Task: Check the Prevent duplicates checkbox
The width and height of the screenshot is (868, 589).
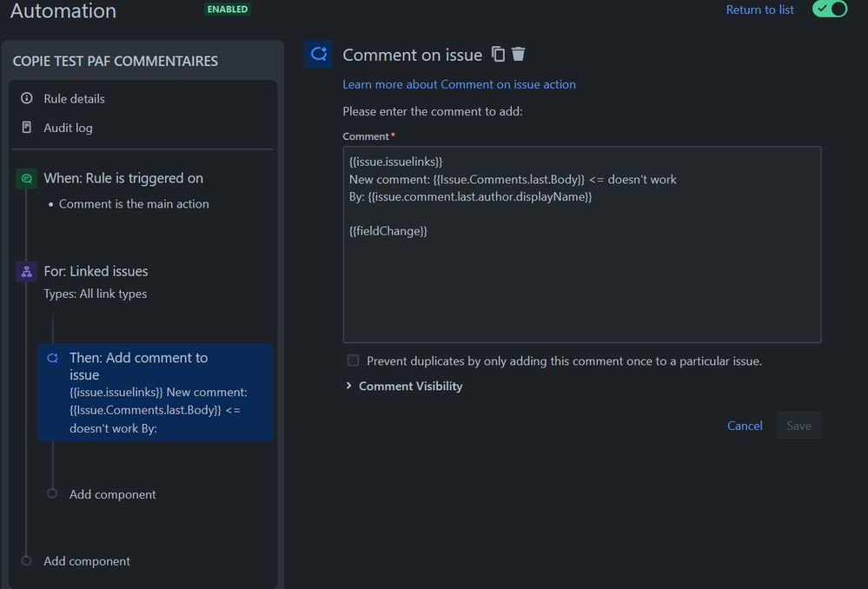Action: [353, 361]
